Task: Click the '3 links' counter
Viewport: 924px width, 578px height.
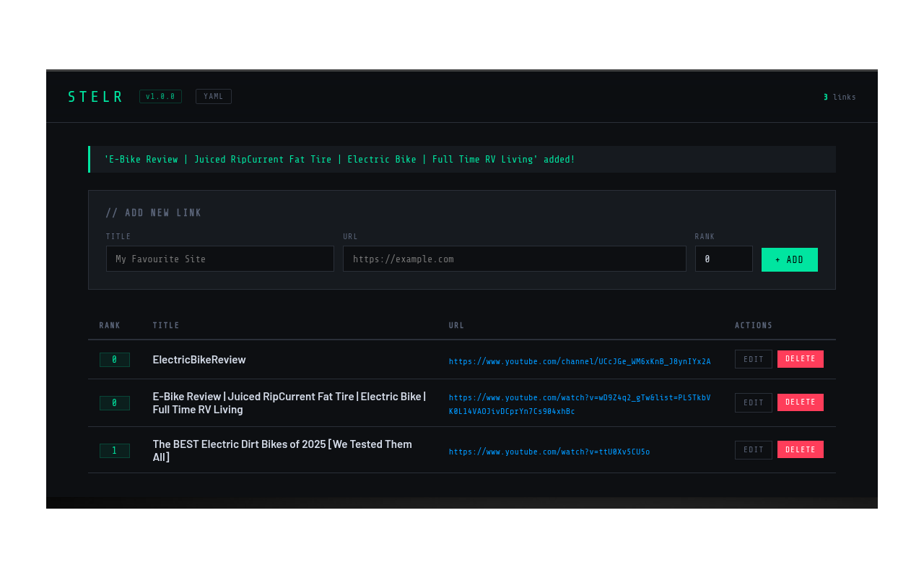Action: pyautogui.click(x=840, y=97)
